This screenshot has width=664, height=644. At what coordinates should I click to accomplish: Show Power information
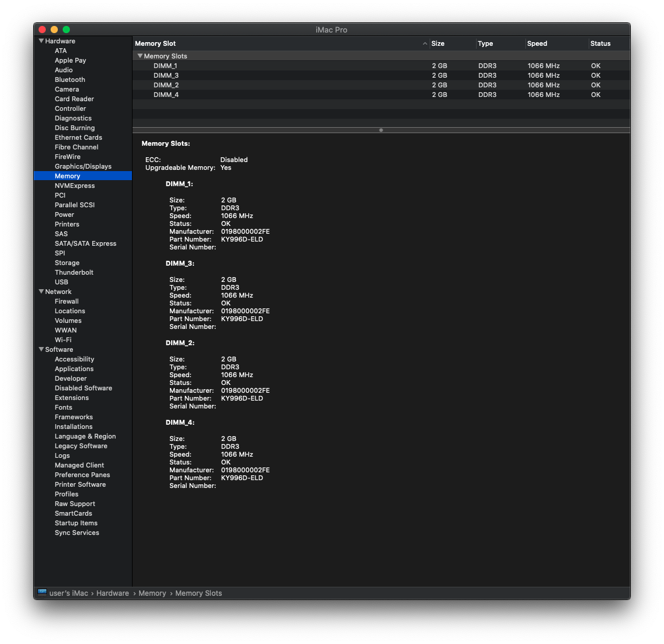[64, 214]
